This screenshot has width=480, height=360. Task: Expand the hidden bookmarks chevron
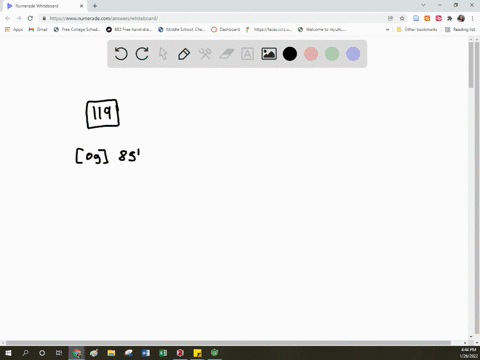[x=387, y=29]
